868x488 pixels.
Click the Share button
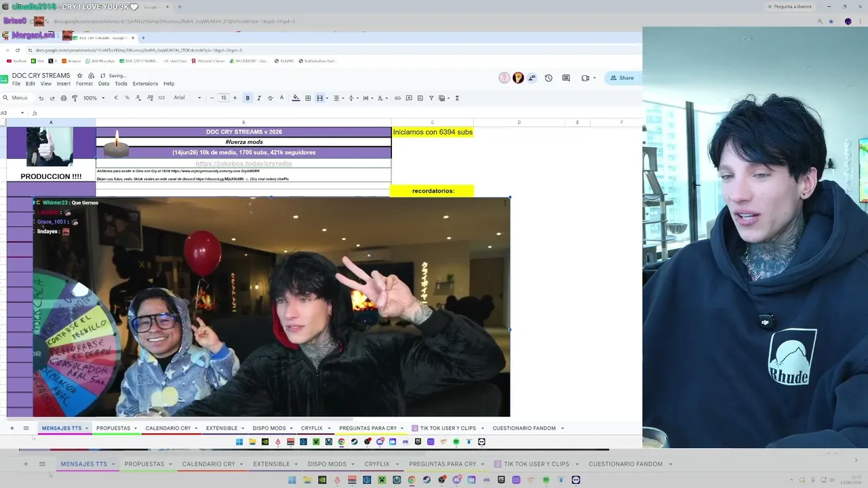[622, 78]
